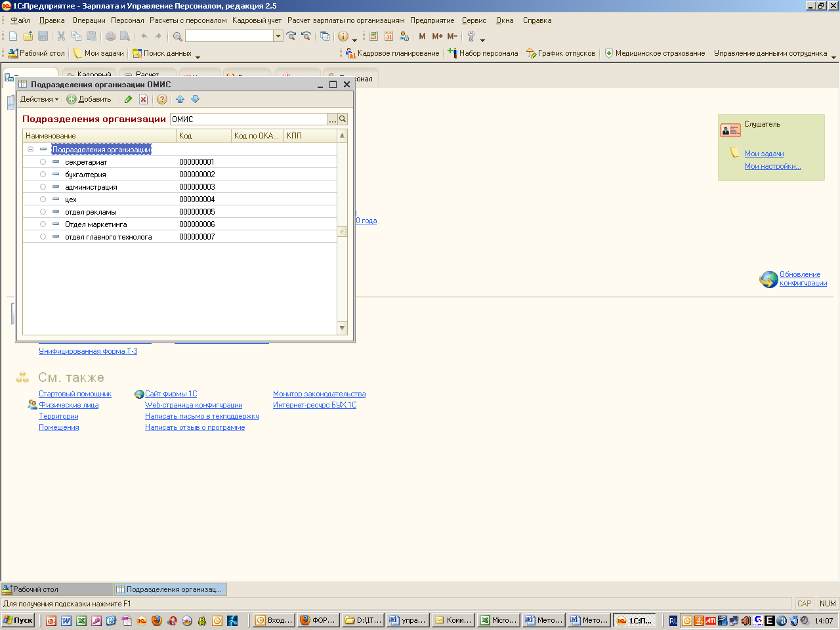This screenshot has height=630, width=840.
Task: Click the Find magnifier icon beside the search box
Action: (177, 36)
